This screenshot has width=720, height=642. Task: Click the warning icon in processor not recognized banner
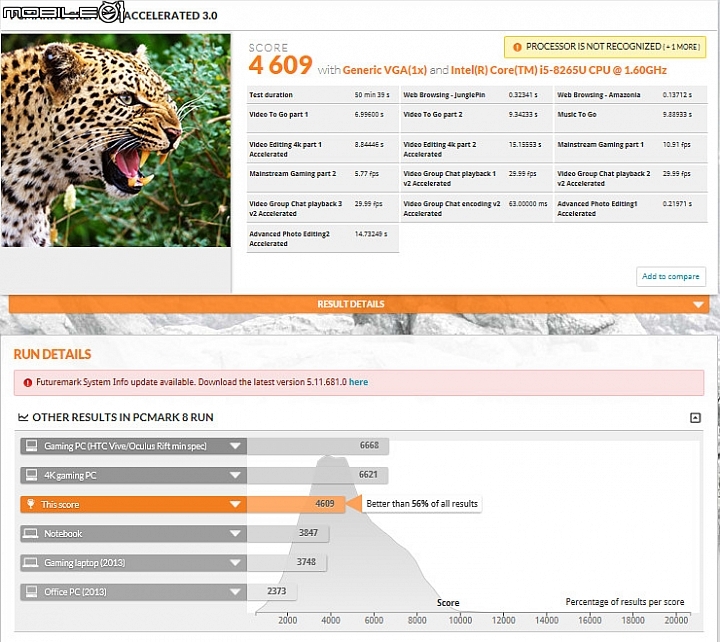(x=517, y=47)
